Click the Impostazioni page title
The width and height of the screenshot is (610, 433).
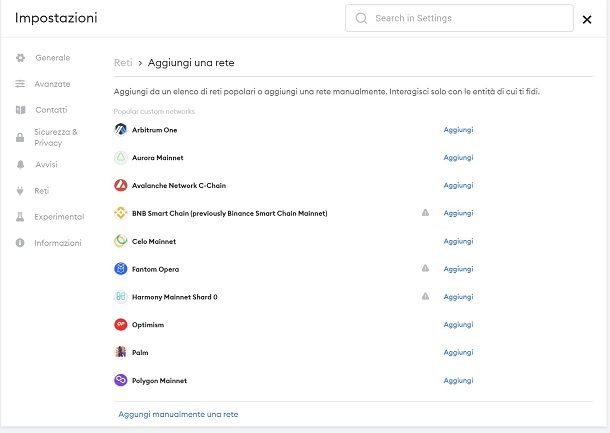coord(56,18)
